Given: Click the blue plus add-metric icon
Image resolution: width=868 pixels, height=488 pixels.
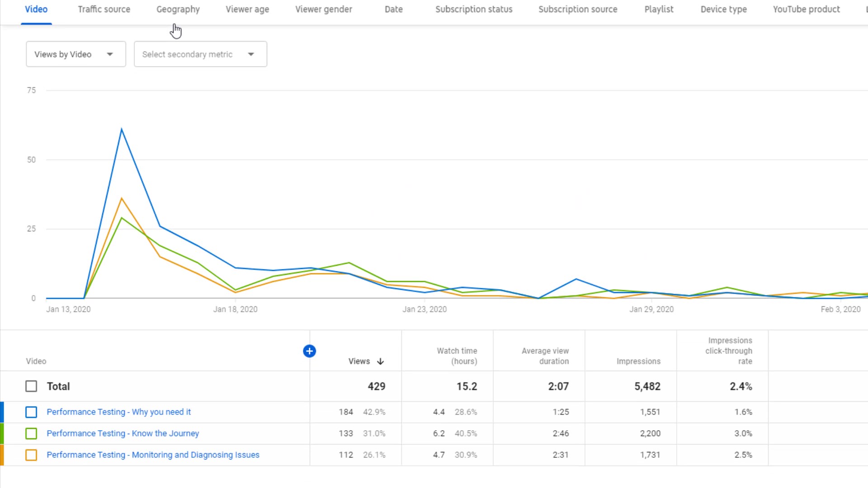Looking at the screenshot, I should click(x=309, y=351).
